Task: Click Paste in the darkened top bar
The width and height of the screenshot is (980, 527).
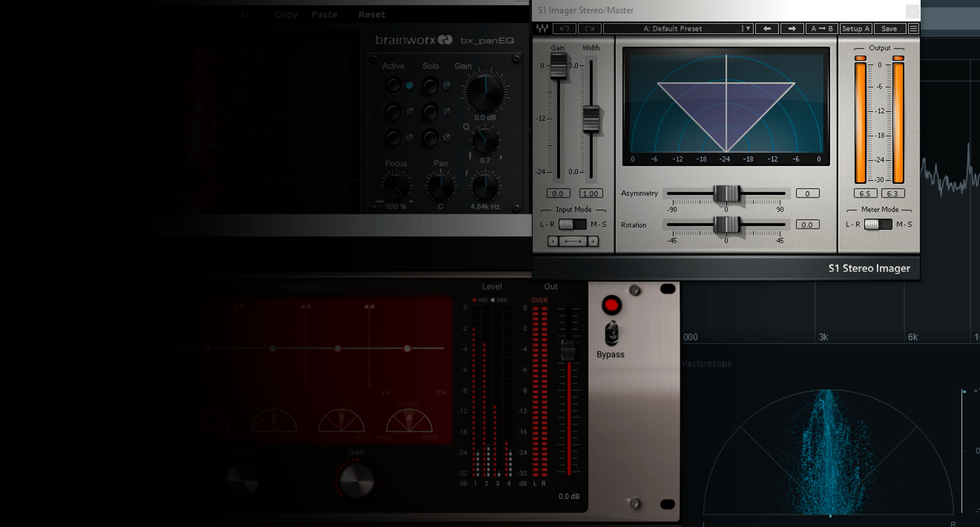Action: pyautogui.click(x=325, y=15)
